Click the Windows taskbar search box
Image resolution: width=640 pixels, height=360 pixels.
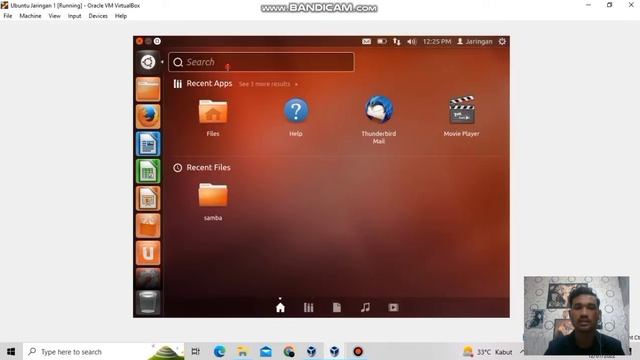(104, 351)
